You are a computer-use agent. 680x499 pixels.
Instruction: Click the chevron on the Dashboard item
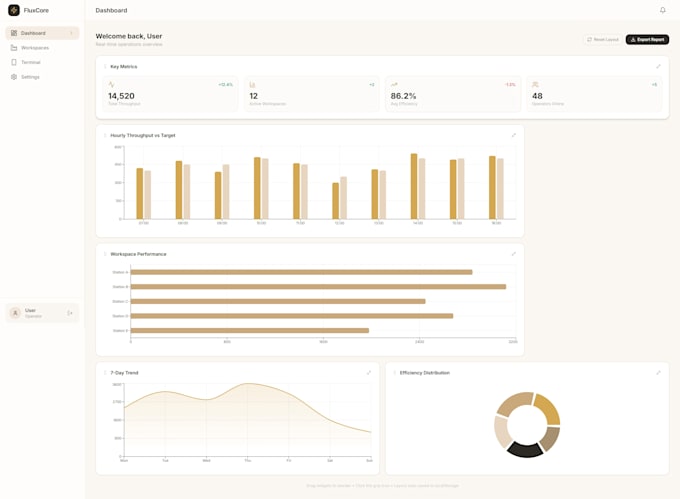(72, 33)
